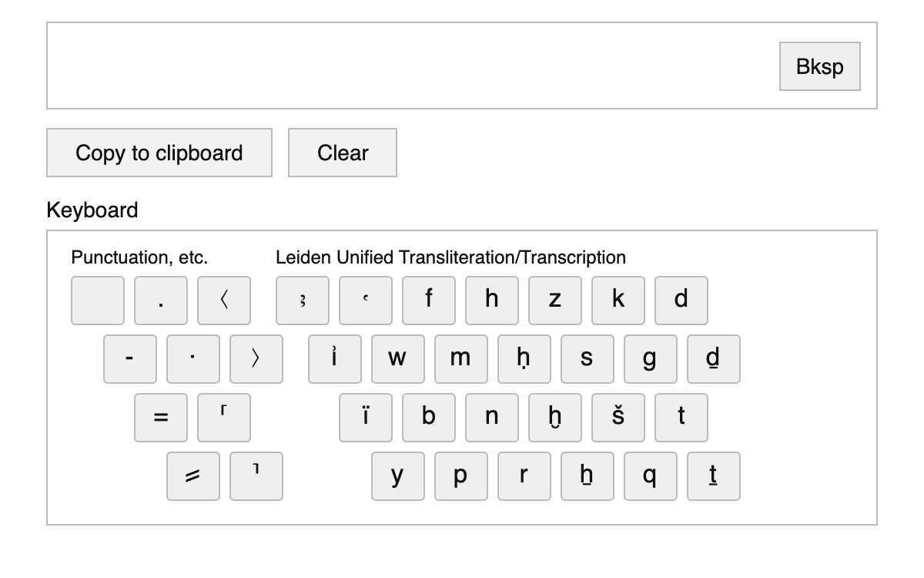
Task: Insert the left angle bracket 〈
Action: (x=224, y=301)
